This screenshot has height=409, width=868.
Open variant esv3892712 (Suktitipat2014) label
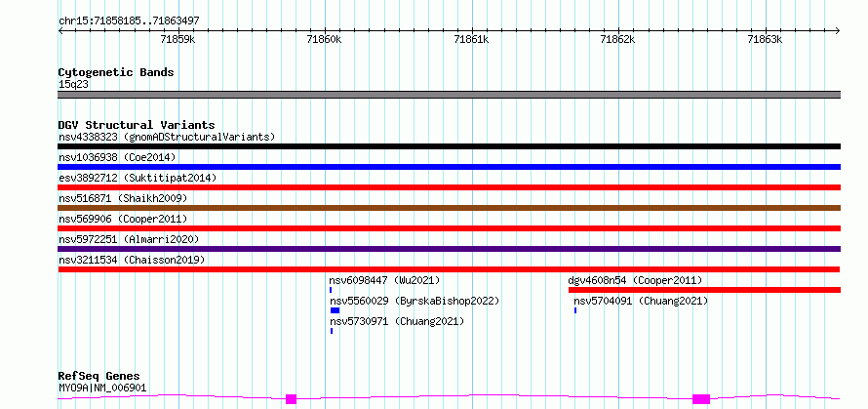pos(138,178)
